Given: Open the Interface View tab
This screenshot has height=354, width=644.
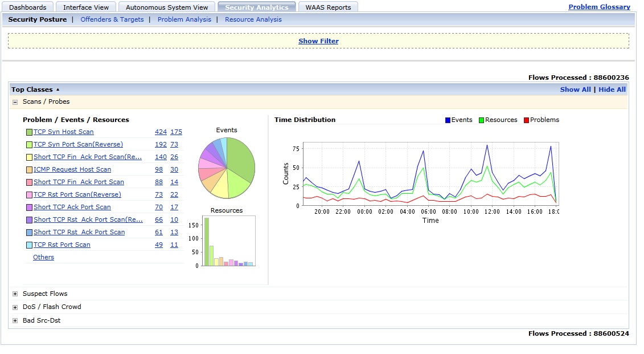Looking at the screenshot, I should (x=86, y=7).
